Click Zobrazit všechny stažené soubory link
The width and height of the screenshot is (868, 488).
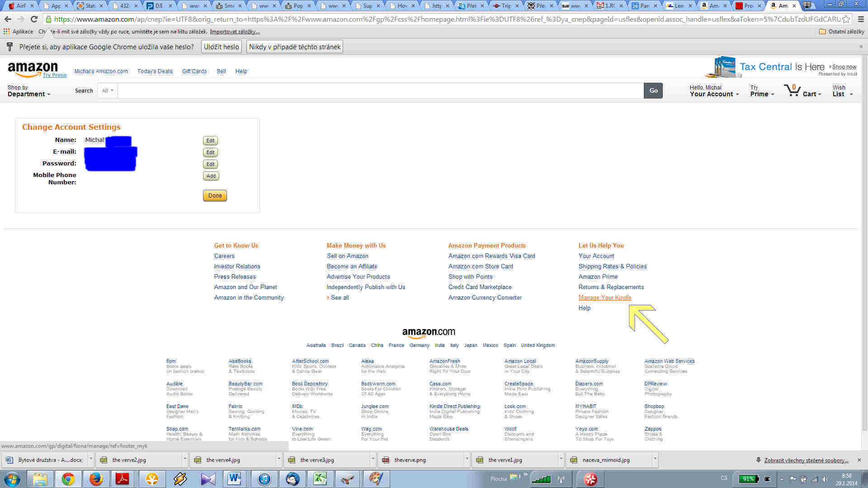[x=806, y=460]
